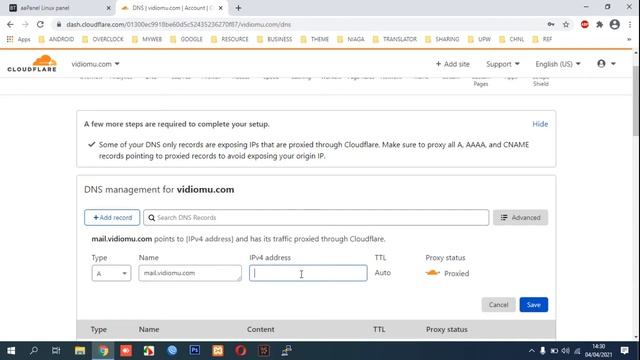Click the IPv4 address input field

coord(308,273)
